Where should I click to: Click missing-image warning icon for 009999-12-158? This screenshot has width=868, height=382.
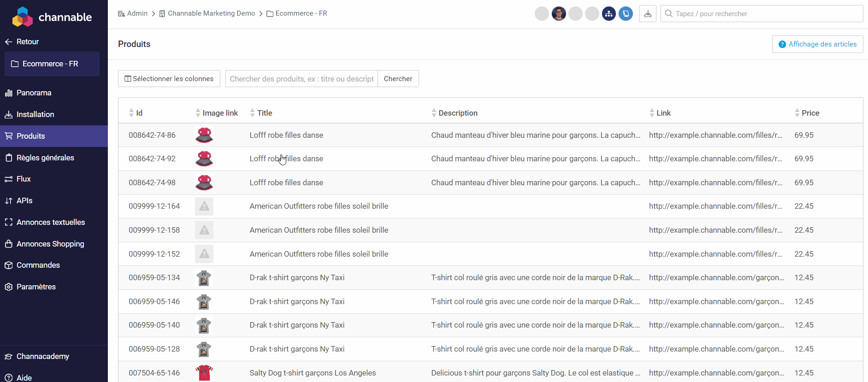point(204,230)
